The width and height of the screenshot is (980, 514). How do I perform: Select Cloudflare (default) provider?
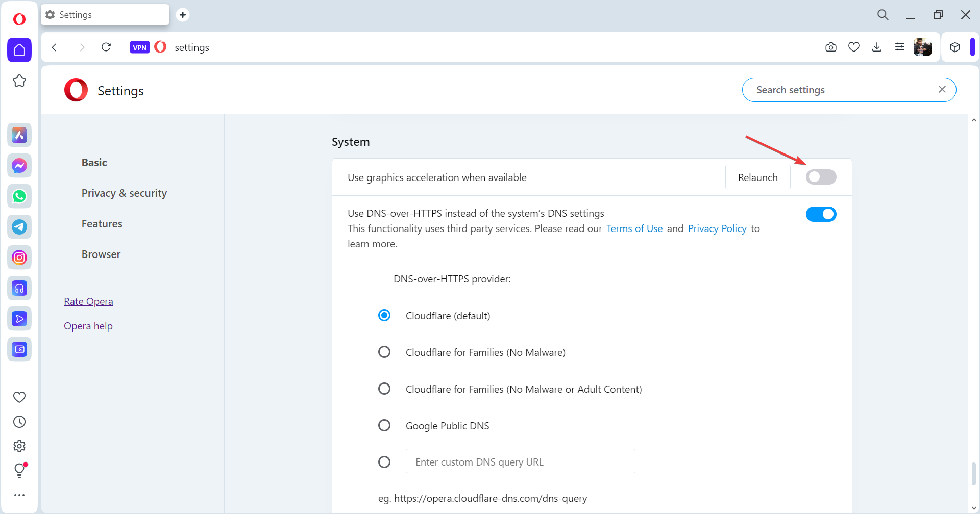point(384,316)
